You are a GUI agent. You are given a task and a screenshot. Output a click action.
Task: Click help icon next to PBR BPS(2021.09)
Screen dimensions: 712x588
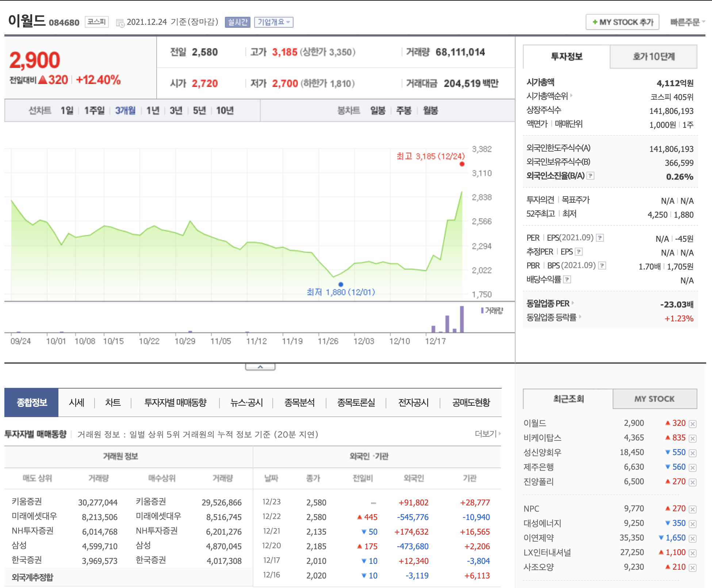pos(602,266)
